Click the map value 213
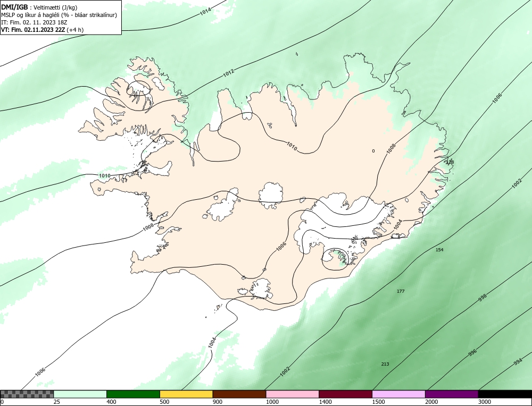The height and width of the screenshot is (406, 532). (385, 364)
